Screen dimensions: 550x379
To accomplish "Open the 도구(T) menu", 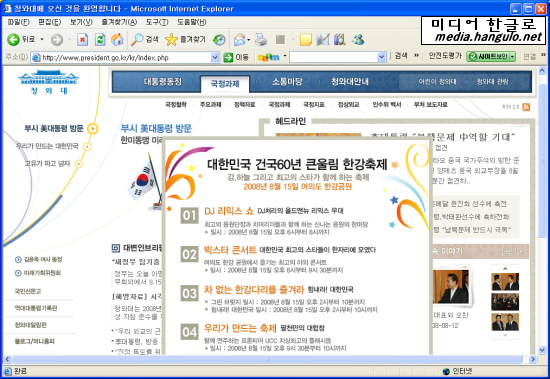I will pyautogui.click(x=157, y=22).
